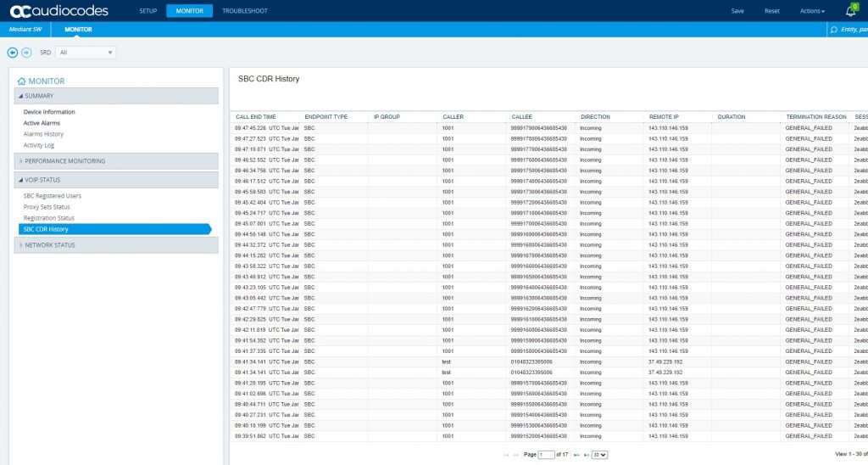Select row with call end 09:44:15.282
The image size is (868, 465).
click(548, 255)
